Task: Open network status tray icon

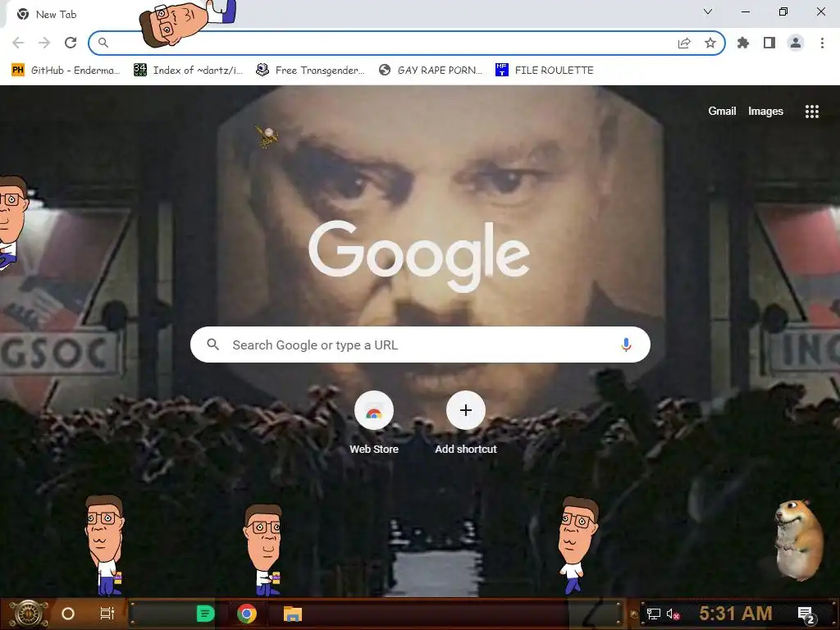Action: coord(654,614)
